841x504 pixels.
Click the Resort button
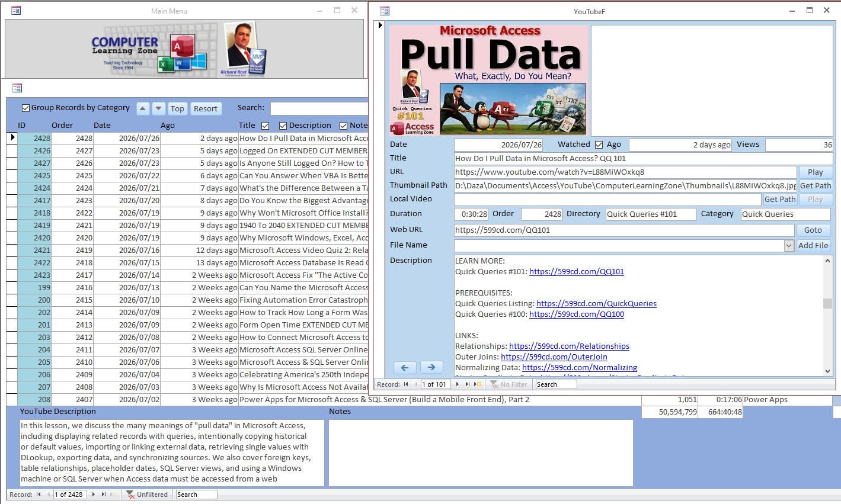(x=206, y=109)
